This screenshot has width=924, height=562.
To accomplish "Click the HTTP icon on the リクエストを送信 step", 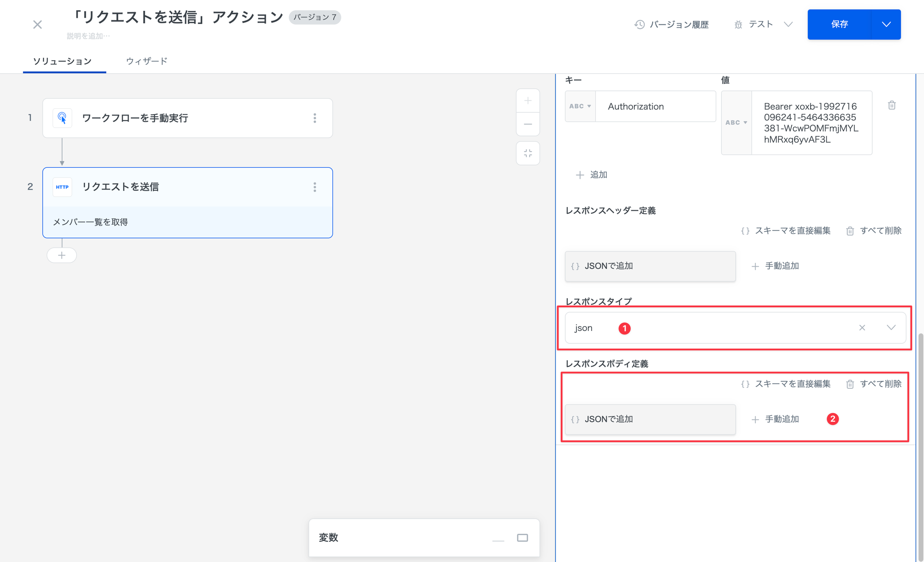I will (62, 187).
